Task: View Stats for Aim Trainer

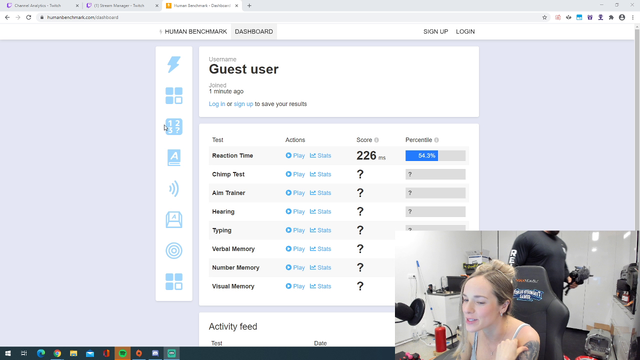Action: coord(320,193)
